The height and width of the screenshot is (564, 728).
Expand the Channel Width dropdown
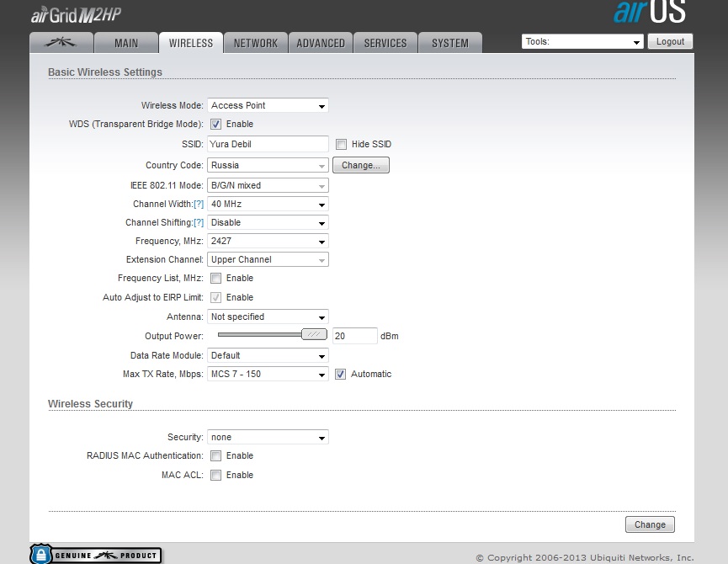(268, 204)
